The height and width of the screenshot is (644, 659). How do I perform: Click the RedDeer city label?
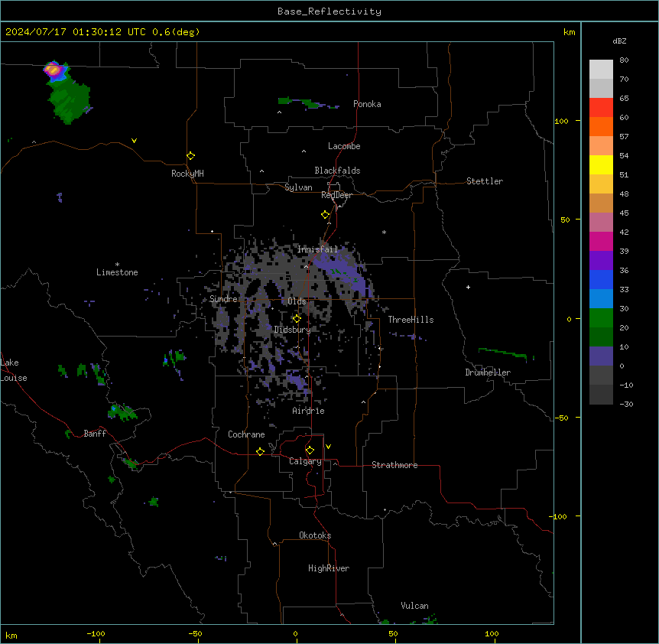point(336,195)
